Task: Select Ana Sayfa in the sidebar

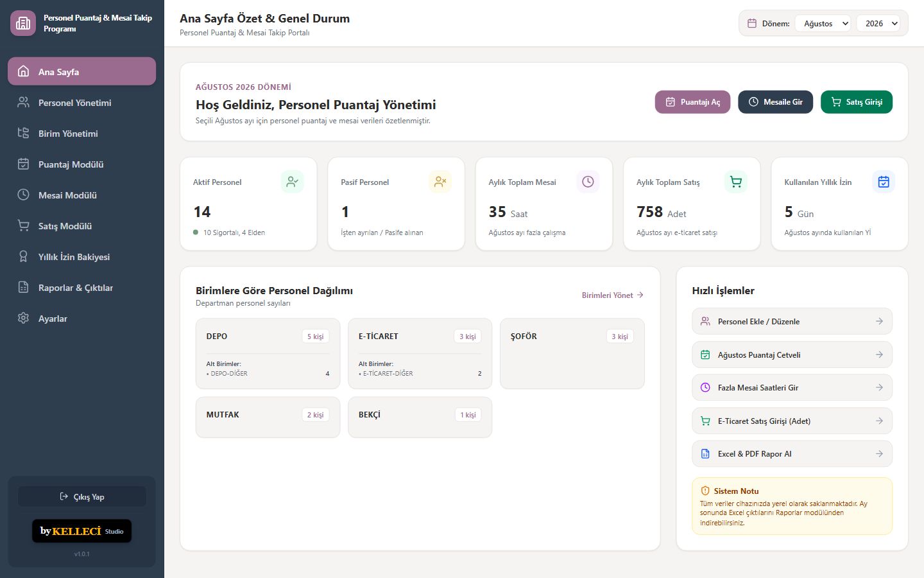Action: 81,71
